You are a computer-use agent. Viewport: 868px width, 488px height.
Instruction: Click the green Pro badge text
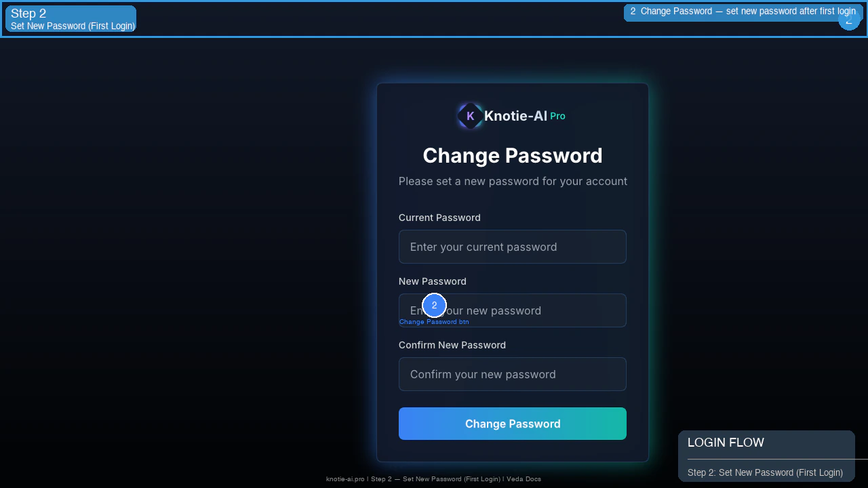tap(557, 116)
